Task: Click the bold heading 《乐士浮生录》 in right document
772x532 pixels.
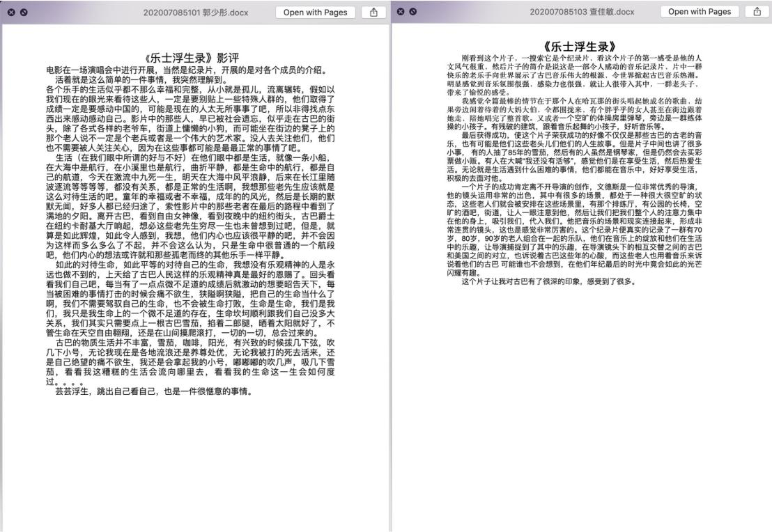Action: point(582,47)
